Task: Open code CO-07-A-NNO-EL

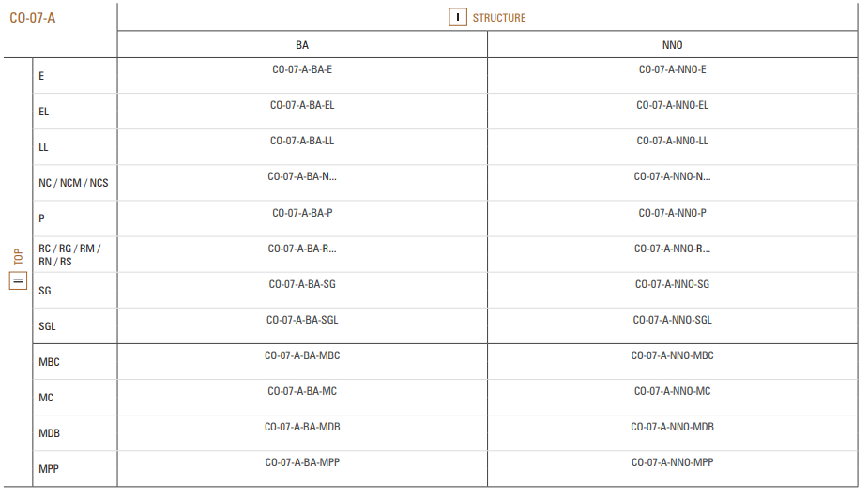Action: (673, 105)
